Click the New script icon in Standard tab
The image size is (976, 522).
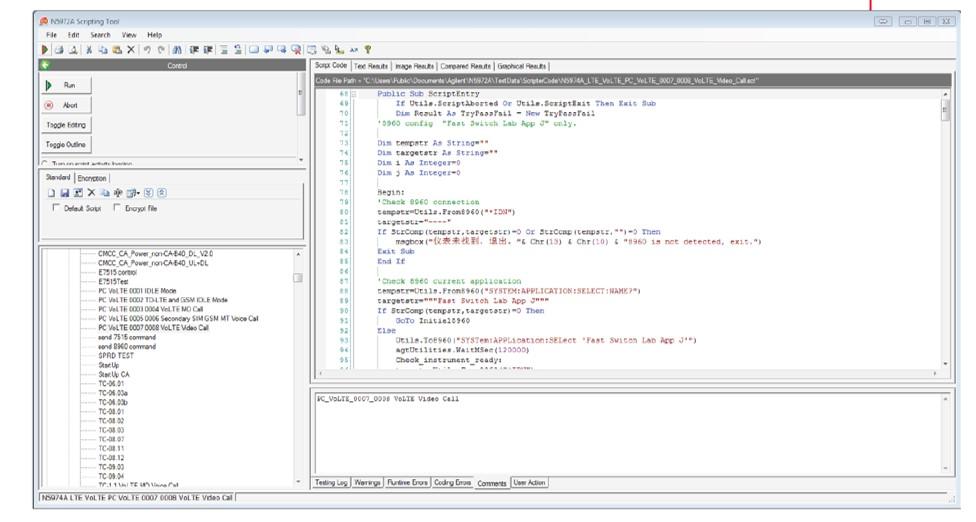pos(52,193)
